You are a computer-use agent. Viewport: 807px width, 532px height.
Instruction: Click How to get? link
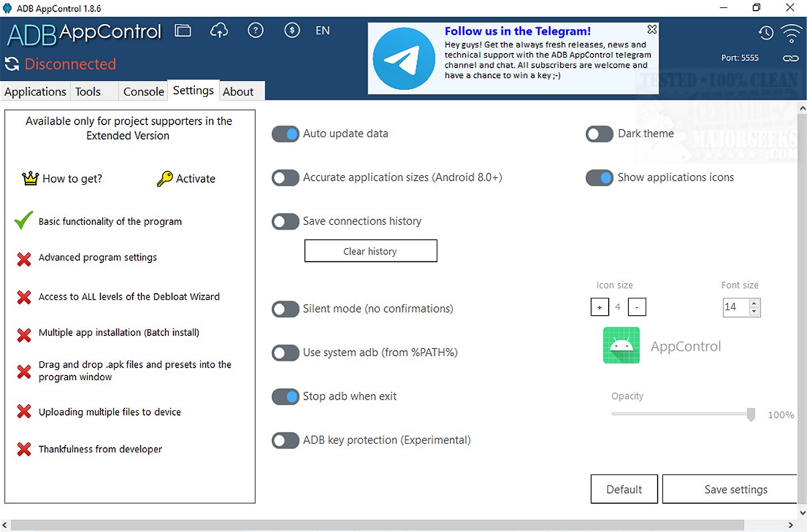[72, 179]
